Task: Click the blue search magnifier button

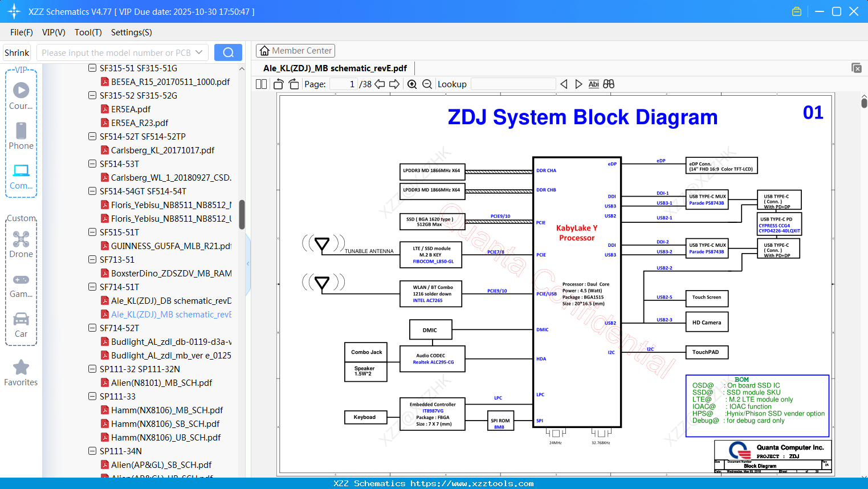Action: coord(228,52)
